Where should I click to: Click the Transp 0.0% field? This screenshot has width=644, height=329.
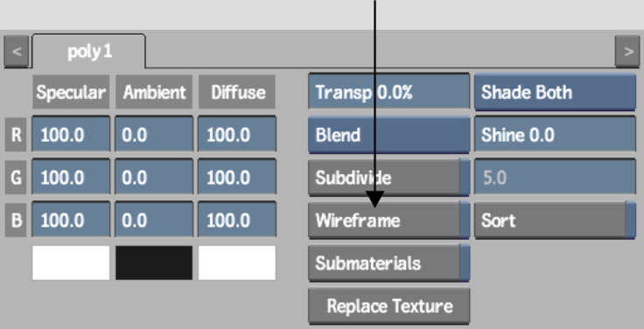point(388,92)
